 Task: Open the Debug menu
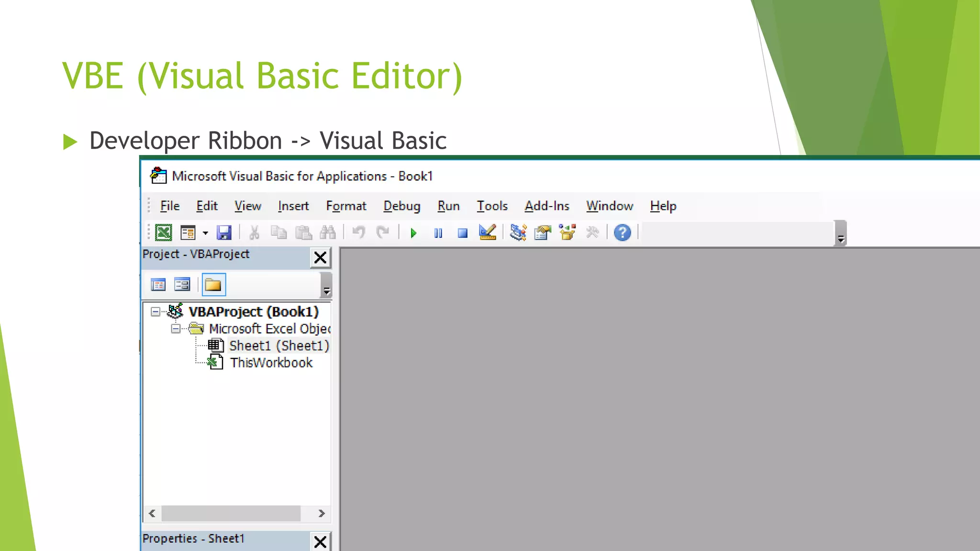click(402, 206)
